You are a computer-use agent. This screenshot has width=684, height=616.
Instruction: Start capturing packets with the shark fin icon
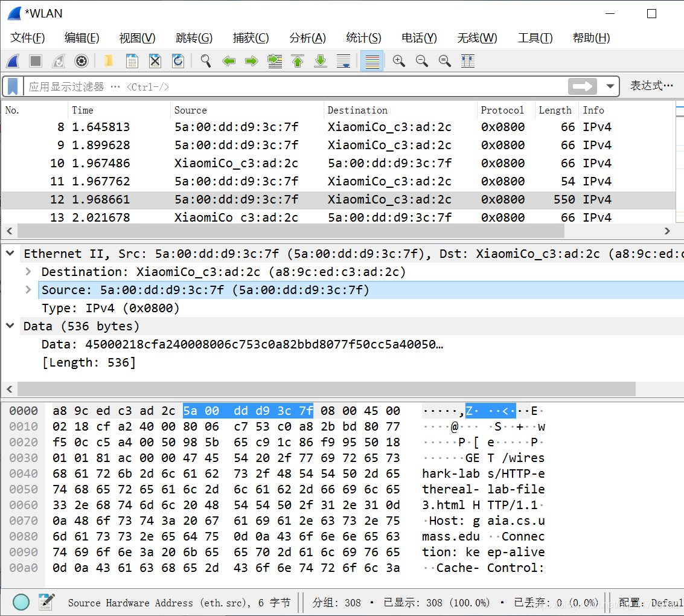13,61
